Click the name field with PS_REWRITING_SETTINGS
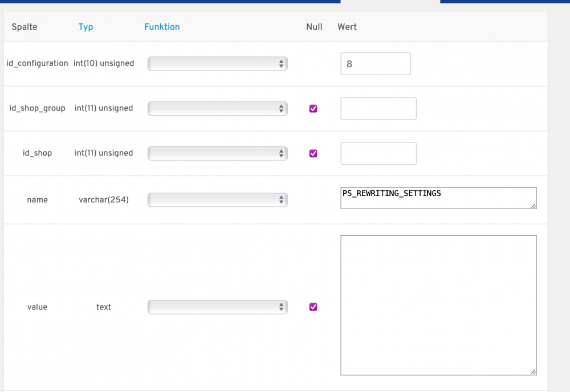Image resolution: width=570 pixels, height=392 pixels. click(438, 198)
